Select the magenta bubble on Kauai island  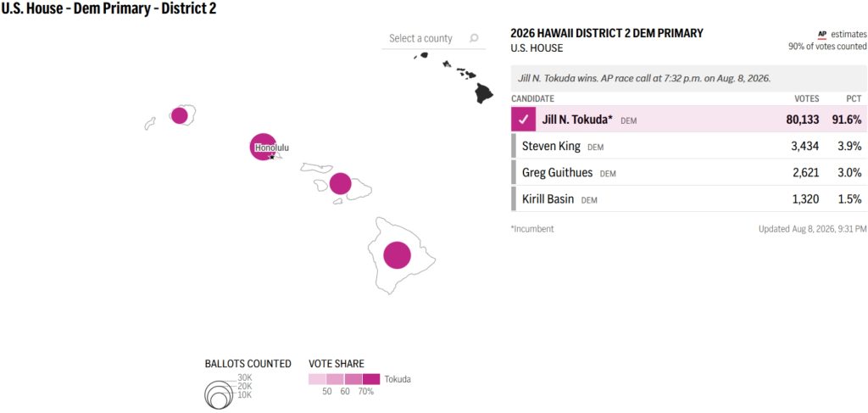tap(180, 115)
